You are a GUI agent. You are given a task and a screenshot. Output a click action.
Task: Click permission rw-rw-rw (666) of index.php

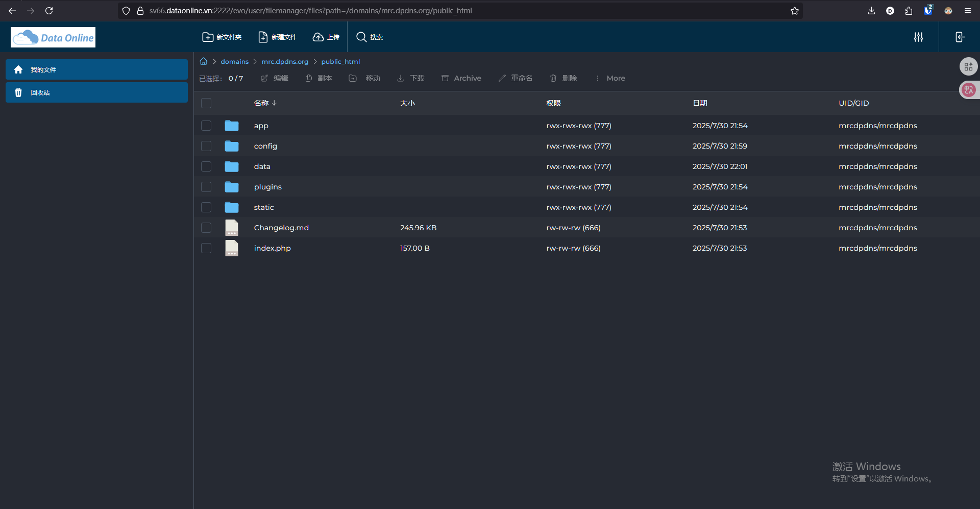(573, 248)
